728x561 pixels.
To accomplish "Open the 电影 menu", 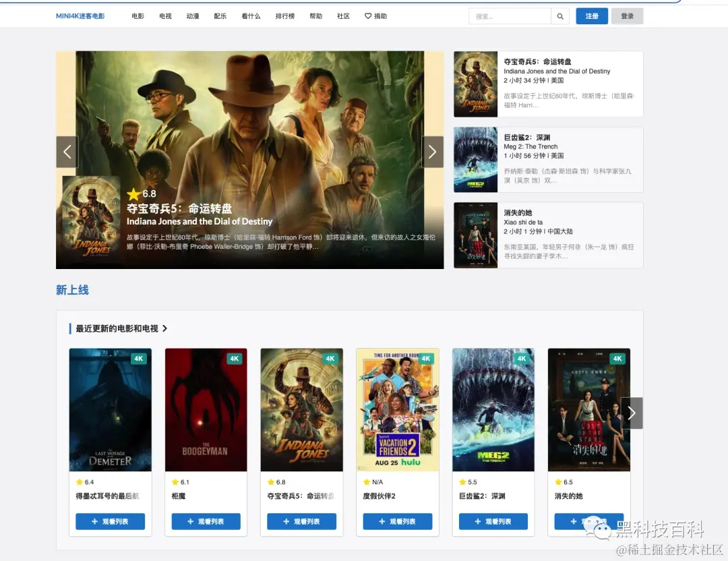I will tap(138, 16).
